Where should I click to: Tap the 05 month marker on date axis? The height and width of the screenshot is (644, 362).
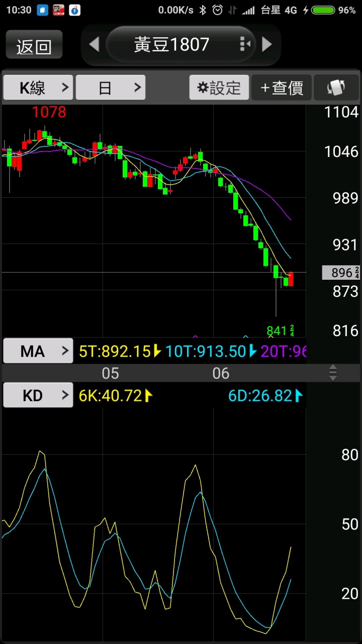(111, 373)
